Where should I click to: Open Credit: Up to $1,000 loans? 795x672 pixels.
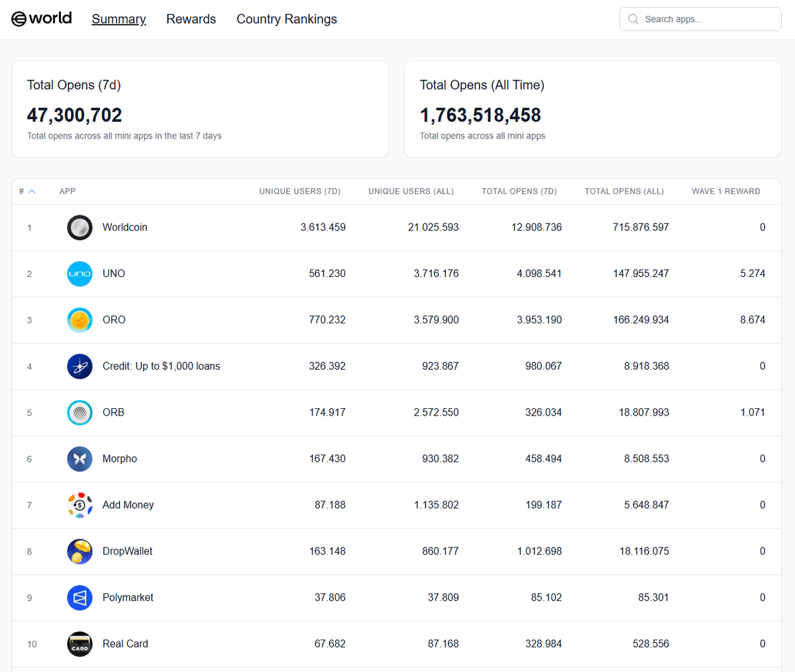click(161, 366)
